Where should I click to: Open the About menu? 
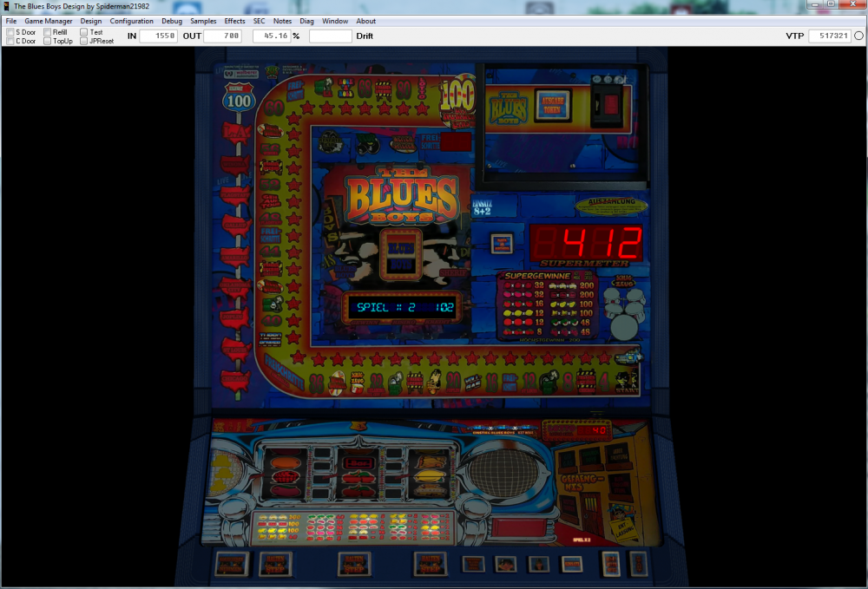click(365, 21)
